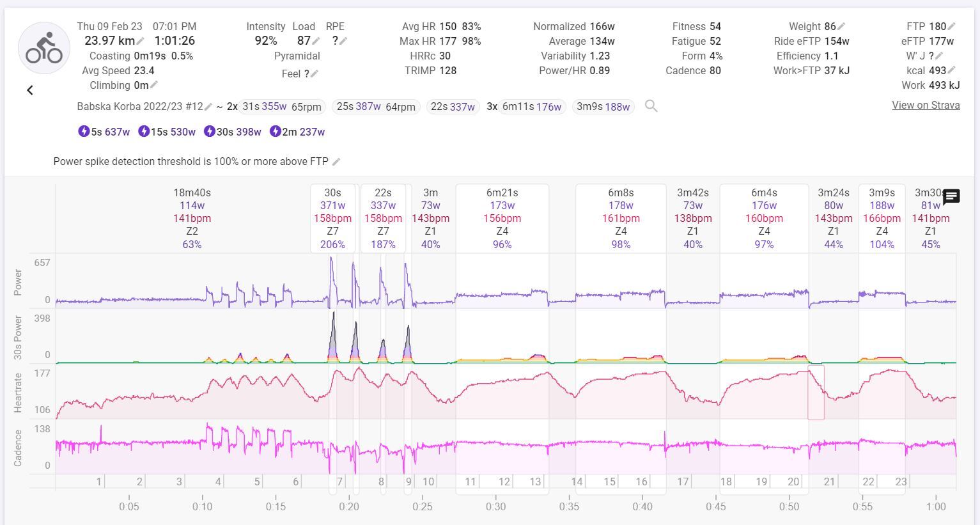Click interval marker 7 on the timeline
This screenshot has height=525, width=980.
[339, 482]
